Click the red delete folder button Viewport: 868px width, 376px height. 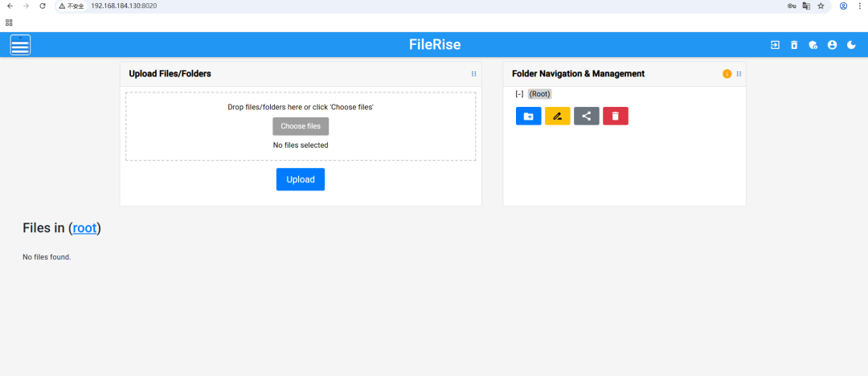tap(615, 116)
